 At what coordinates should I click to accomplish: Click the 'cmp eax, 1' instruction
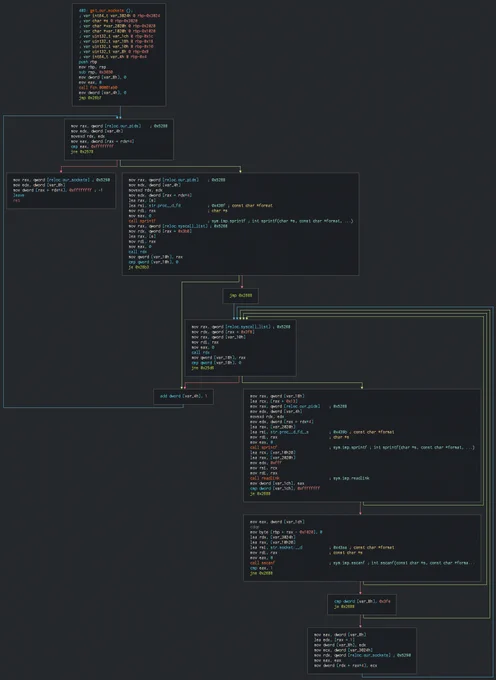click(261, 568)
